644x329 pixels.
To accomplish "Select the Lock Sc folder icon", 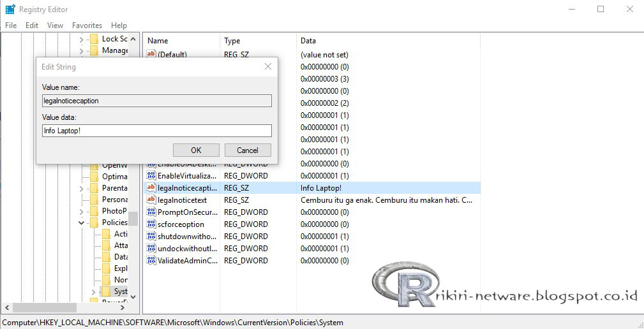I will click(94, 39).
